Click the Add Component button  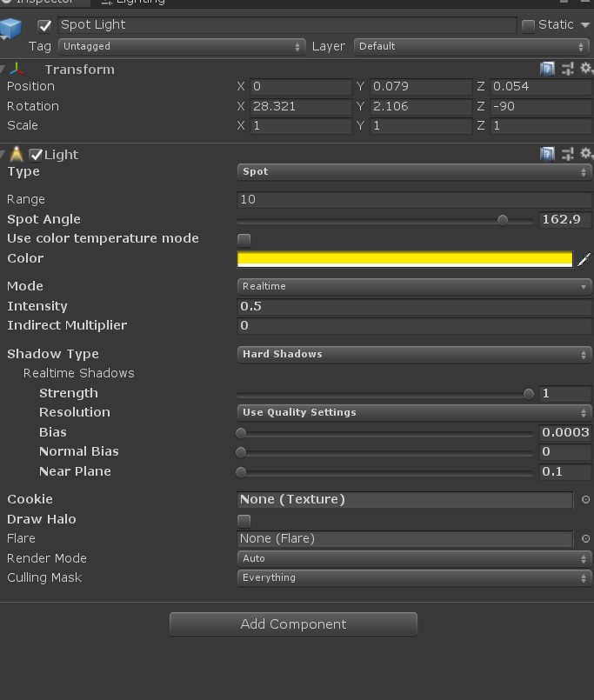294,623
